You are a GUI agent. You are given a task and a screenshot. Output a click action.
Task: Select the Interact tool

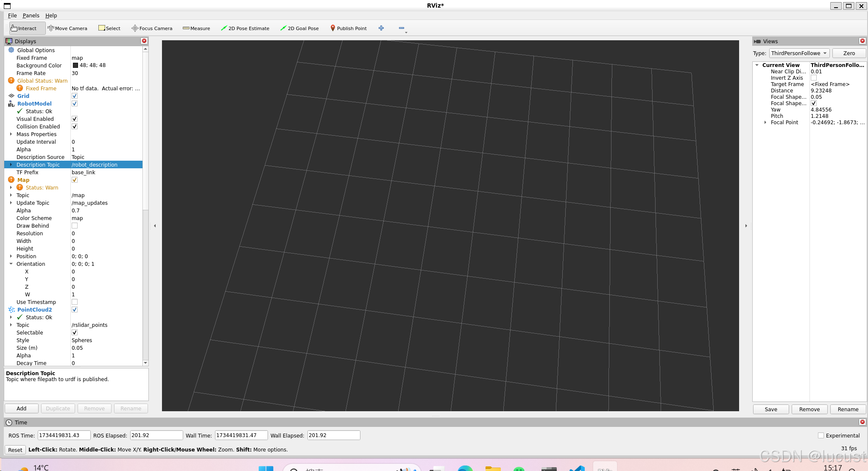pos(27,28)
